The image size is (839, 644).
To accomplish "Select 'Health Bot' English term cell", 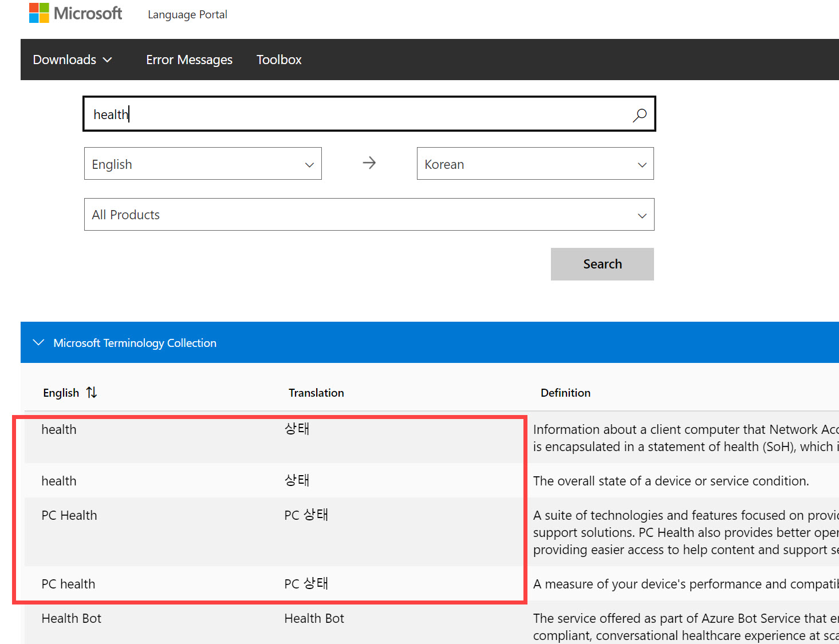I will click(x=72, y=618).
